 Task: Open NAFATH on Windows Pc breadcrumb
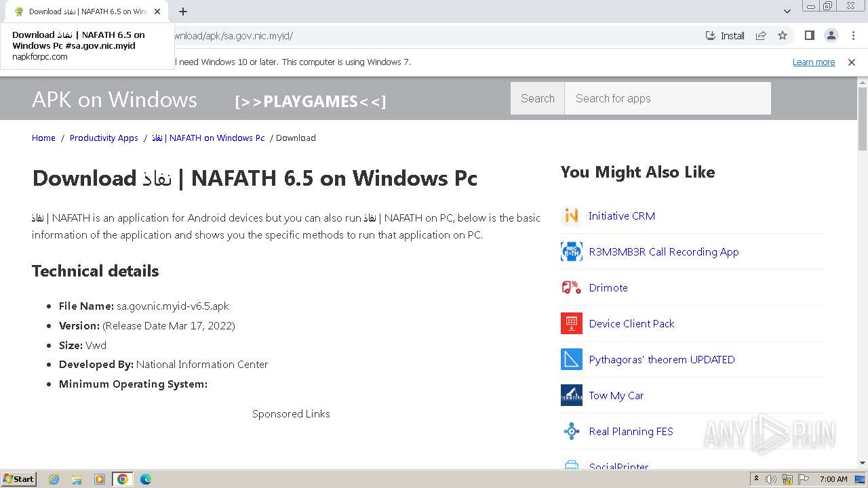coord(208,138)
